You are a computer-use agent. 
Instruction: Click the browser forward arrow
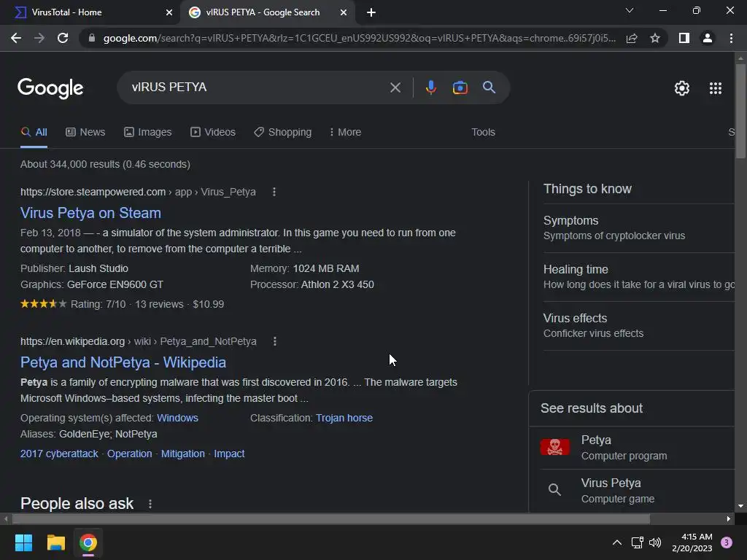[39, 38]
